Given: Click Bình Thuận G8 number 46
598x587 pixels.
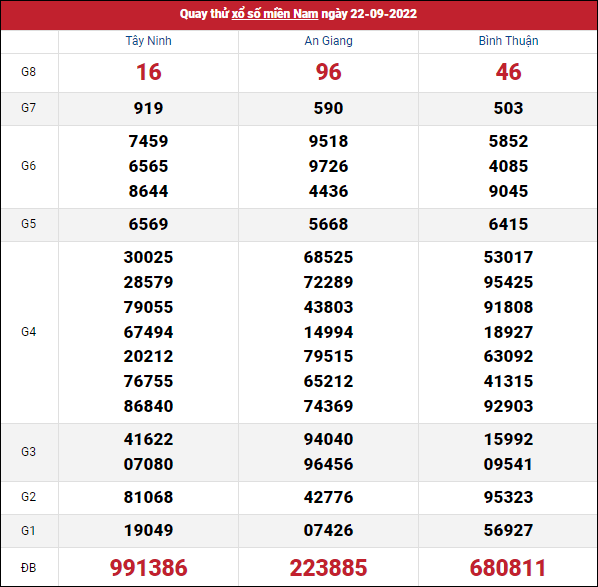Looking at the screenshot, I should pos(508,72).
